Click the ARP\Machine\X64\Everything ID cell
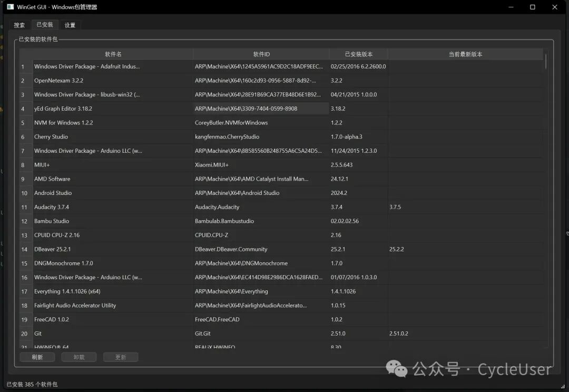Image resolution: width=569 pixels, height=392 pixels. tap(261, 291)
